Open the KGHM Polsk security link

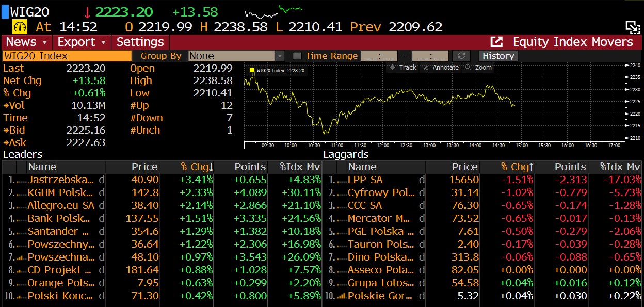pyautogui.click(x=60, y=193)
